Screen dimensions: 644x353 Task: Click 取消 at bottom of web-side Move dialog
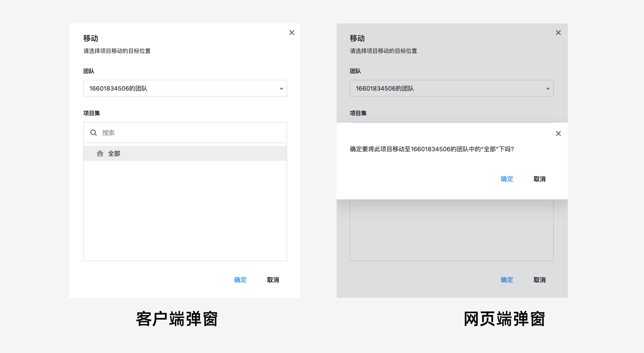tap(540, 280)
